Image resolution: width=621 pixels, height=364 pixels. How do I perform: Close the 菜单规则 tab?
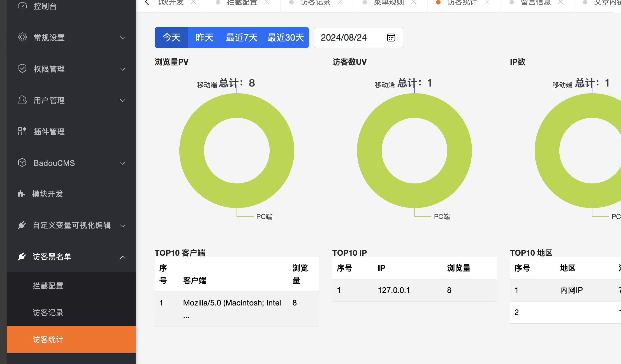413,2
